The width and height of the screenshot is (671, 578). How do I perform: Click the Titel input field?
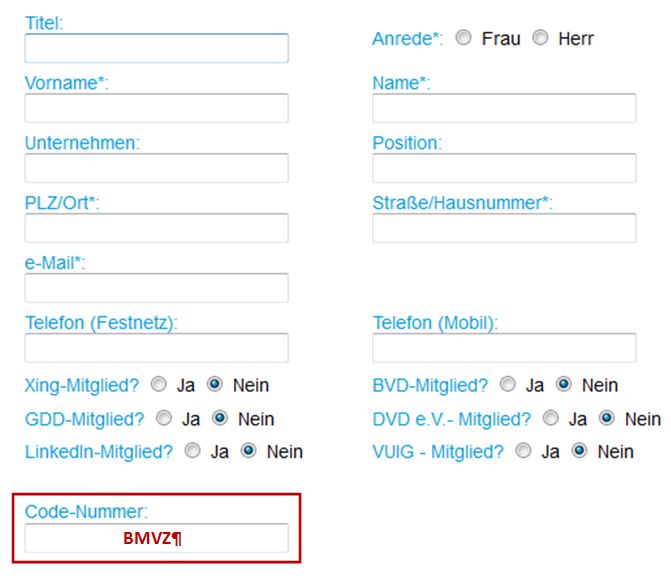[156, 48]
